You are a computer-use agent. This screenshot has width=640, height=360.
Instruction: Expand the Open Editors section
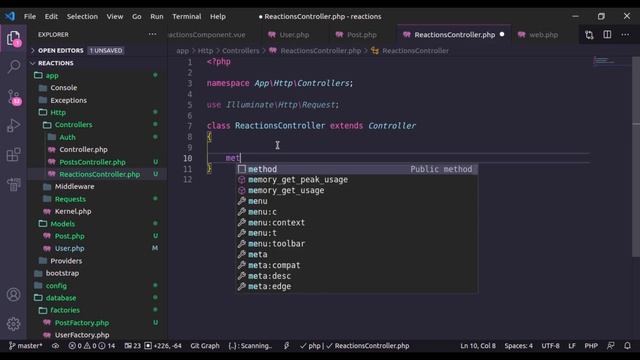[x=97, y=50]
